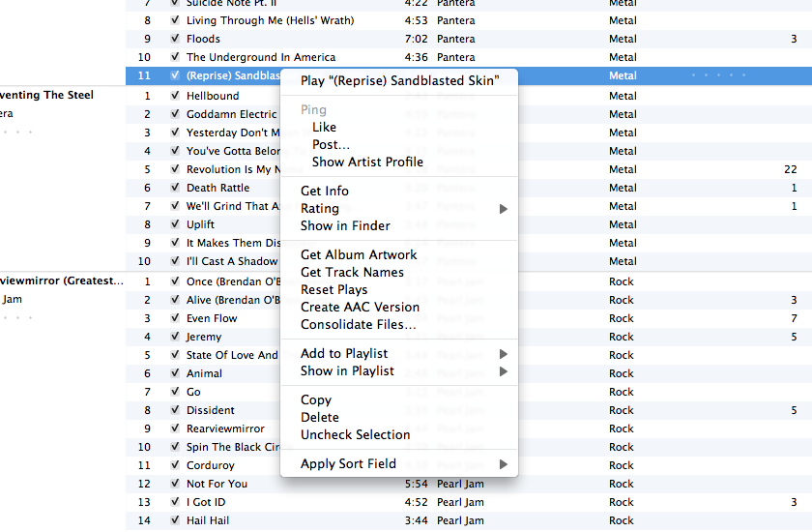Viewport: 812px width, 532px height.
Task: Toggle the (Reprise) Sandblasted Skin checkbox
Action: tap(175, 75)
